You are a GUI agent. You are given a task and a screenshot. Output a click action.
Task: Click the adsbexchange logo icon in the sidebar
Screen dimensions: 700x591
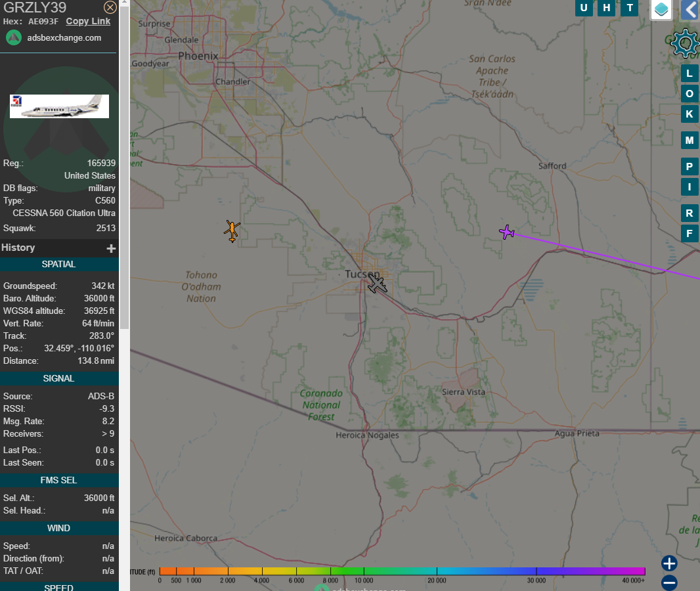point(14,38)
